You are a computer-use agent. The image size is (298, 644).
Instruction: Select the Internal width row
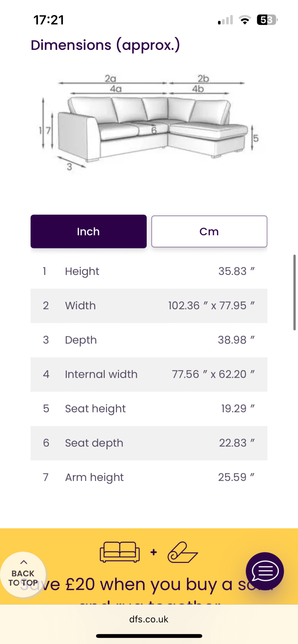click(149, 375)
